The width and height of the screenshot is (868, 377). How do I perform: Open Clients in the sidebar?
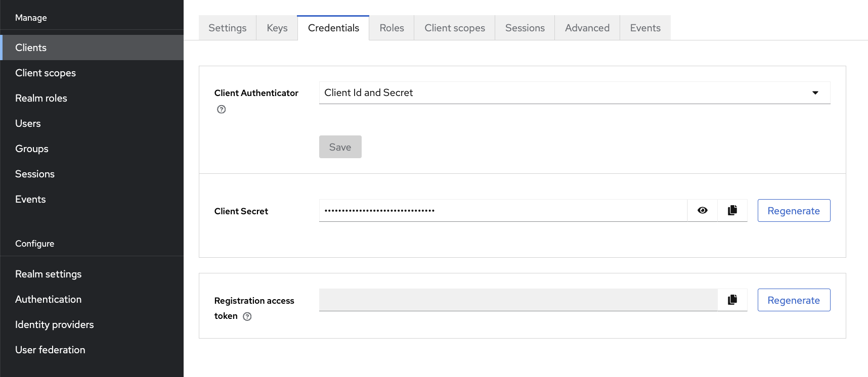[92, 48]
